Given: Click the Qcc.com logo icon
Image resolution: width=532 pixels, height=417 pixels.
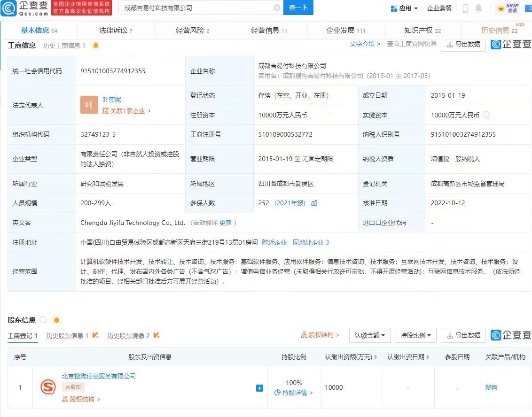Looking at the screenshot, I should tap(8, 8).
